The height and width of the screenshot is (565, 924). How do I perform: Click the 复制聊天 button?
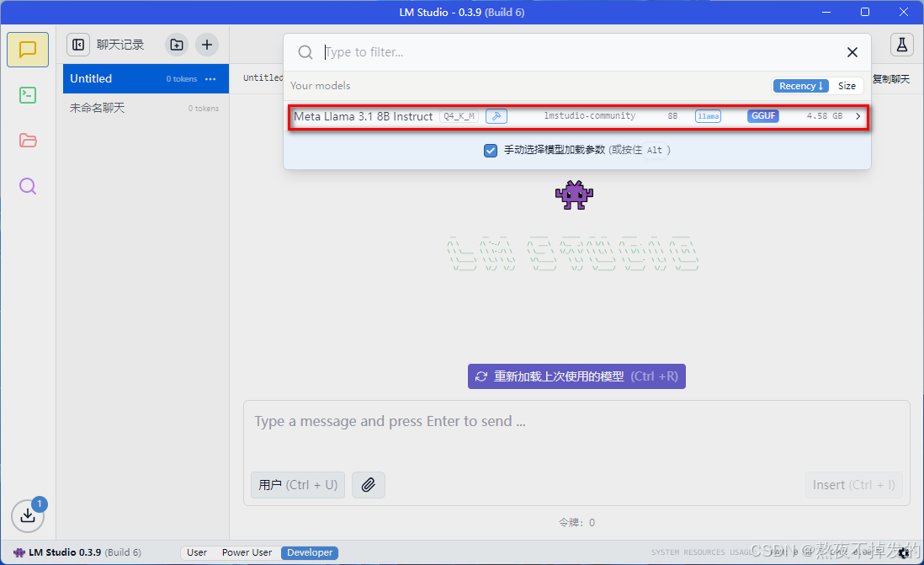891,79
